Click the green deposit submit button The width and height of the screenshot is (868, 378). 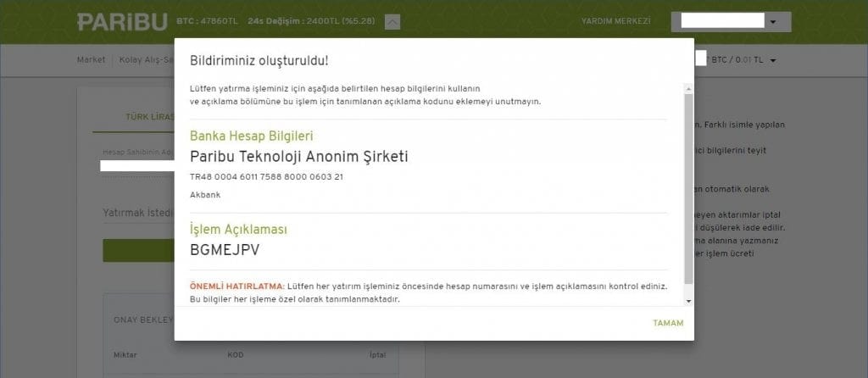pyautogui.click(x=138, y=251)
